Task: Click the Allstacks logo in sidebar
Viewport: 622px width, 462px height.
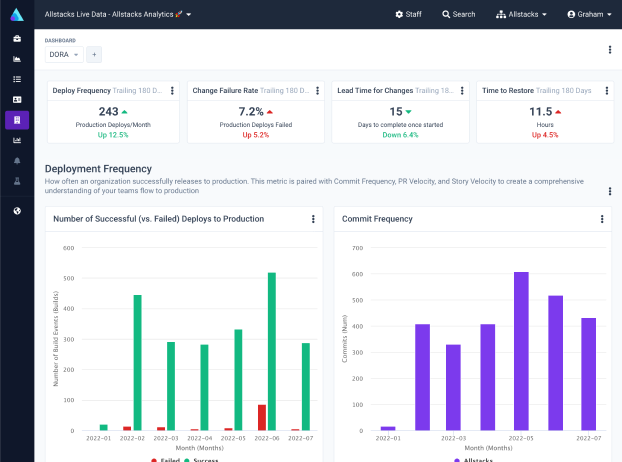Action: pos(17,14)
